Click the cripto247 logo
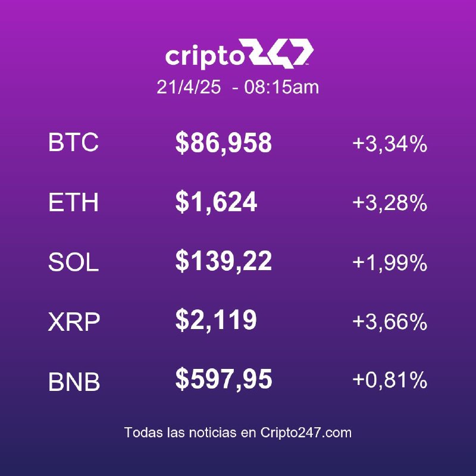 point(239,54)
